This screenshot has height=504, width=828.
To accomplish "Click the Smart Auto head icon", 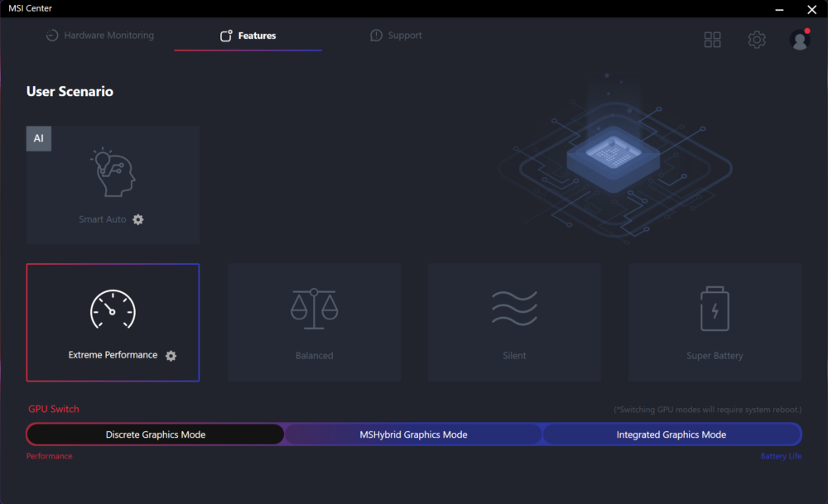I will point(113,173).
